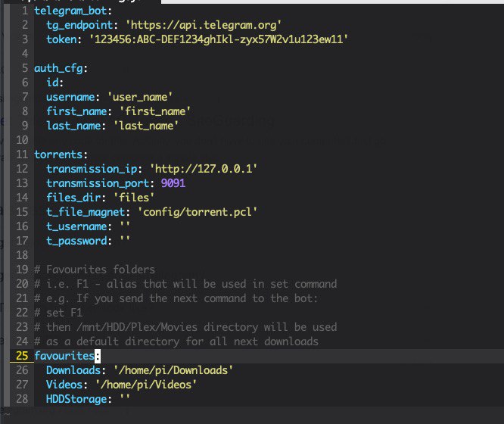This screenshot has width=504, height=424.
Task: Click the 't_password' key
Action: (x=76, y=241)
